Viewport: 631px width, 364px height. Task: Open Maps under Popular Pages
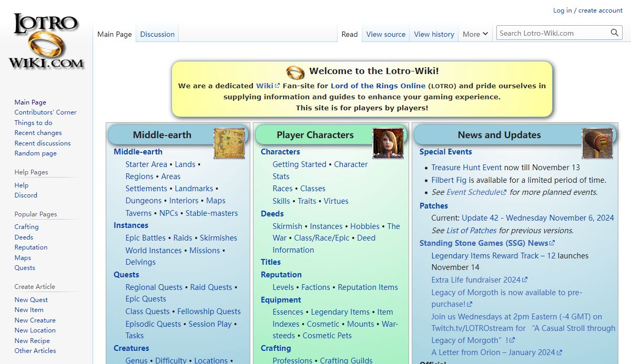click(23, 257)
